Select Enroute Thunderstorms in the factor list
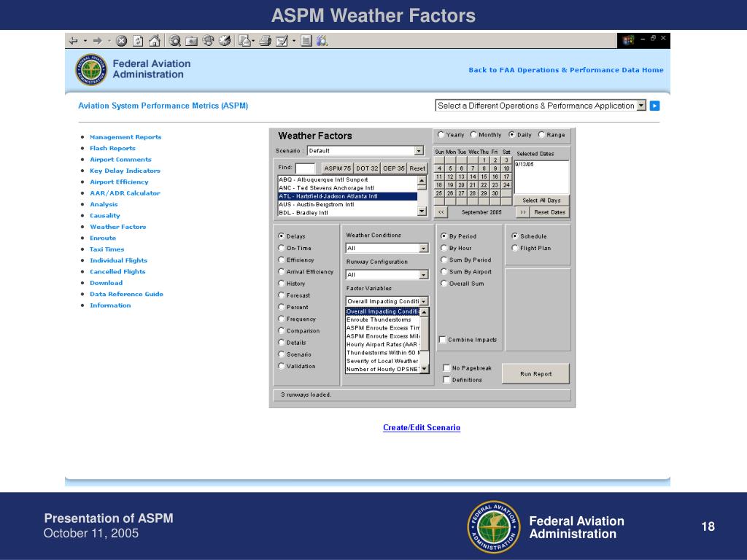The image size is (747, 560). coord(382,319)
